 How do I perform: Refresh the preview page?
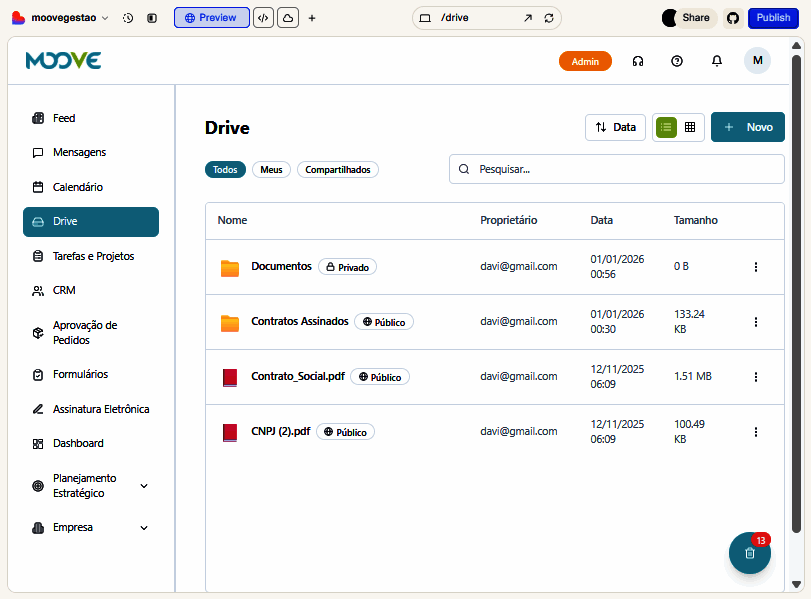[x=549, y=18]
